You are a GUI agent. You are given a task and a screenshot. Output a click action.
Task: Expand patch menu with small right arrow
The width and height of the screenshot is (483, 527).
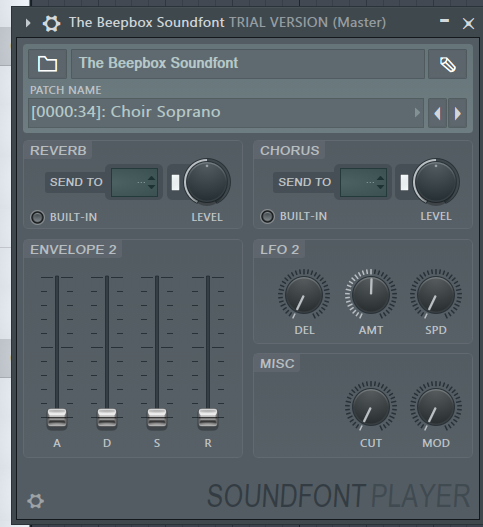(417, 113)
